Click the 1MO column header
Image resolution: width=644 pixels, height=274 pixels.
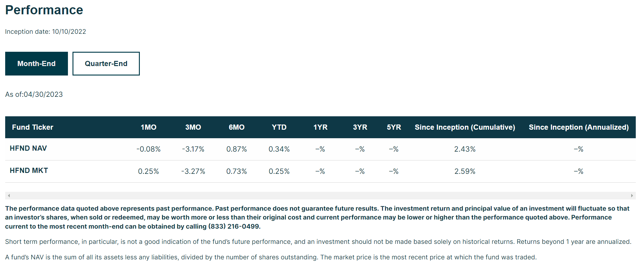click(149, 127)
